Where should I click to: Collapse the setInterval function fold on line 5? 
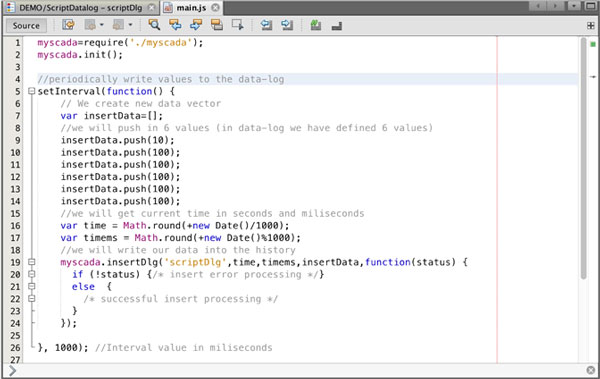pyautogui.click(x=31, y=91)
